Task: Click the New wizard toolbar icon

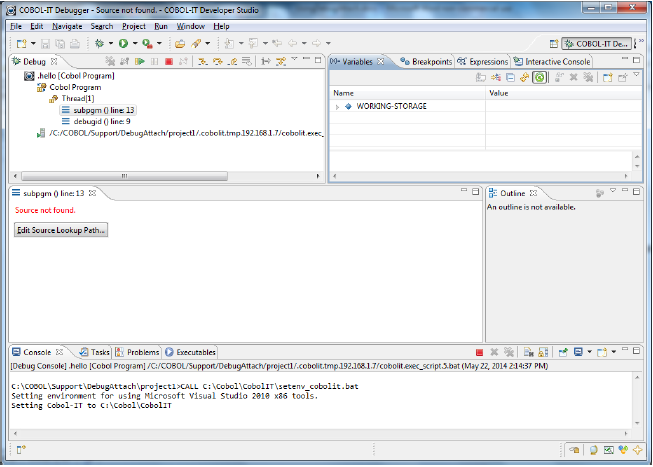Action: pos(21,43)
